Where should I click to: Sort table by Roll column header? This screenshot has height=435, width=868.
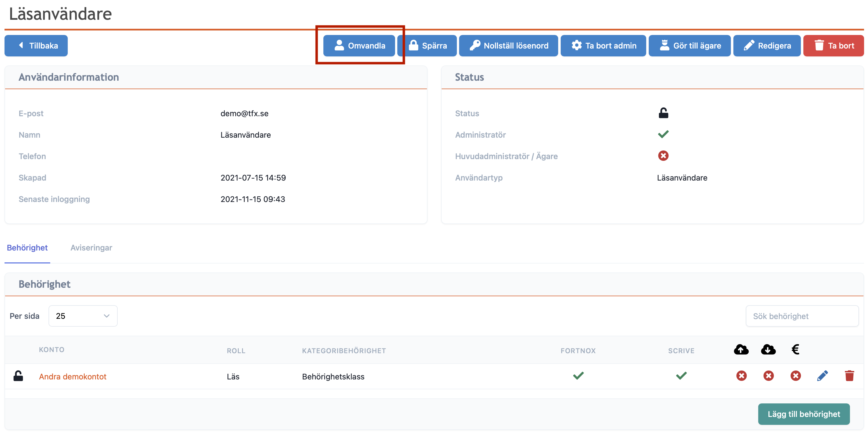(236, 351)
